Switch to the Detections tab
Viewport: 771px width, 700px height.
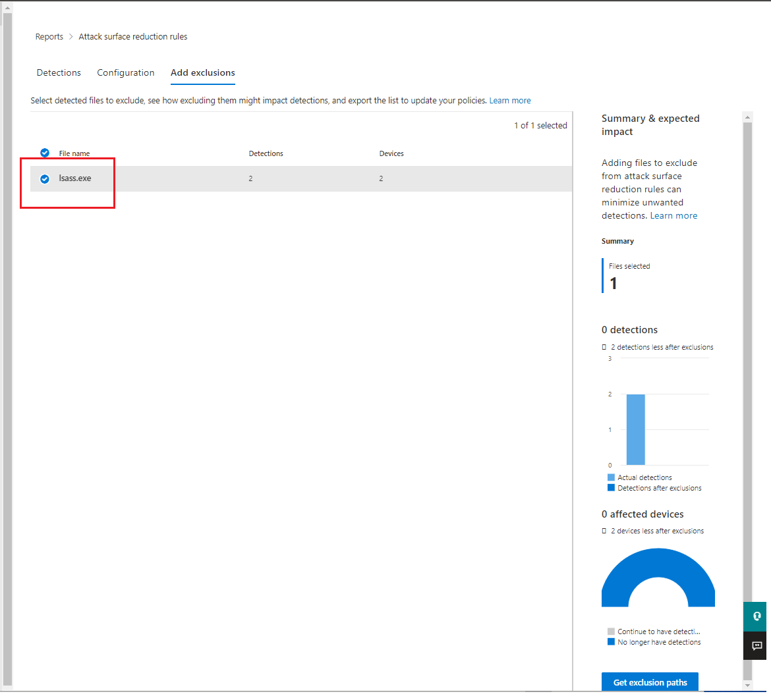[x=59, y=72]
